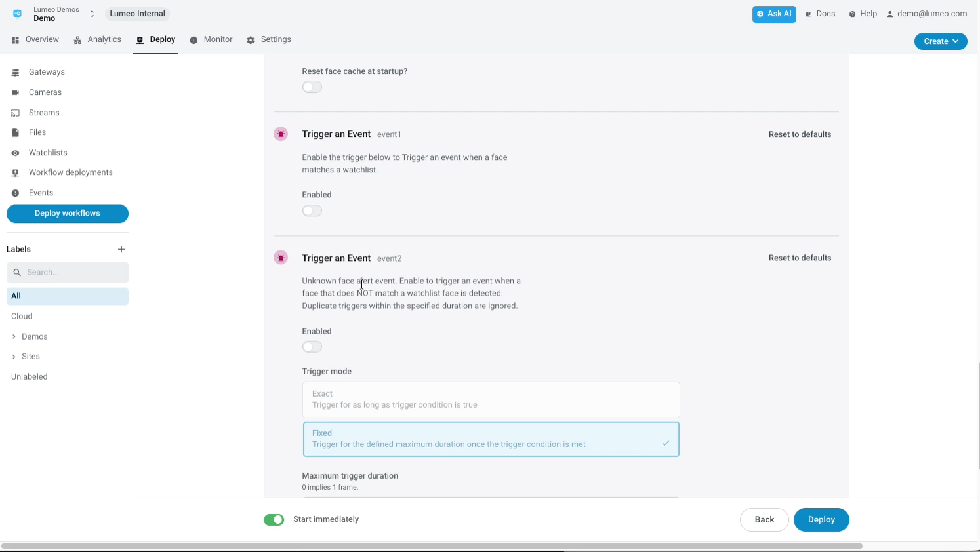Open the Analytics tab
Screen dimensions: 980x552
pyautogui.click(x=97, y=39)
